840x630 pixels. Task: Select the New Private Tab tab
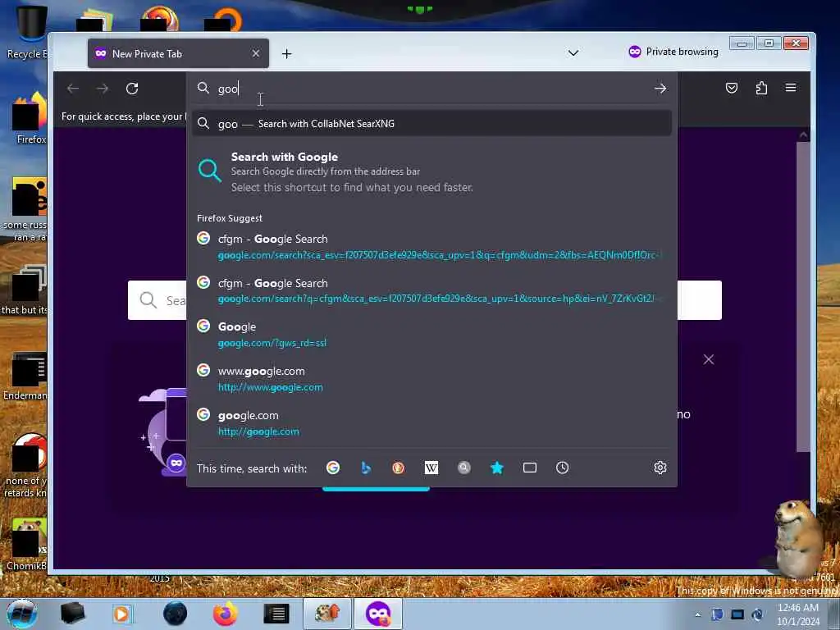[x=178, y=53]
